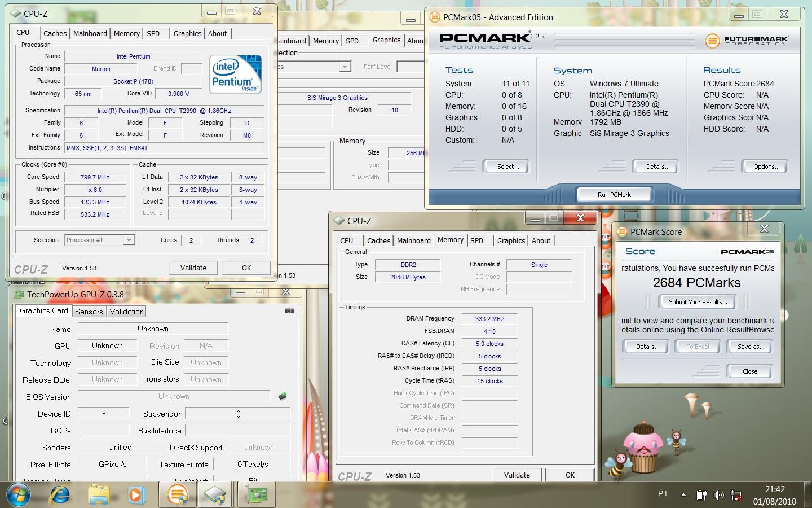Click Select... under PCMark Tests
The image size is (812, 508).
click(x=508, y=167)
